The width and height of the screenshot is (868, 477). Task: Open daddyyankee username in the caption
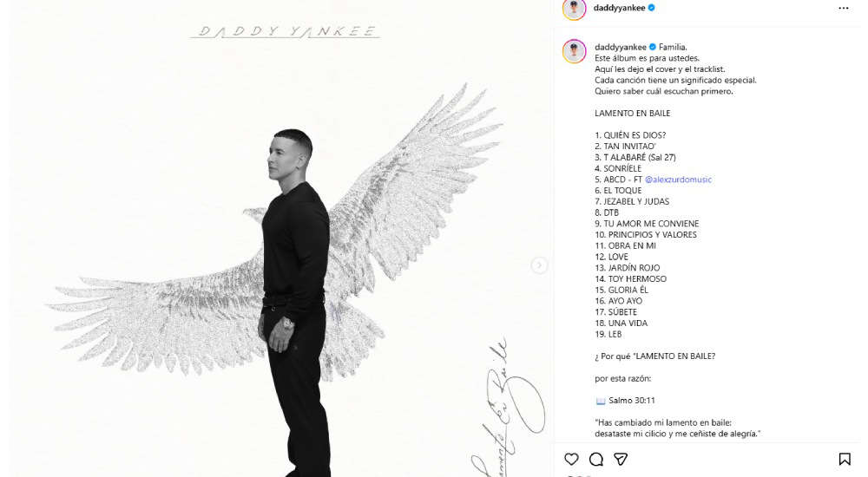(621, 47)
